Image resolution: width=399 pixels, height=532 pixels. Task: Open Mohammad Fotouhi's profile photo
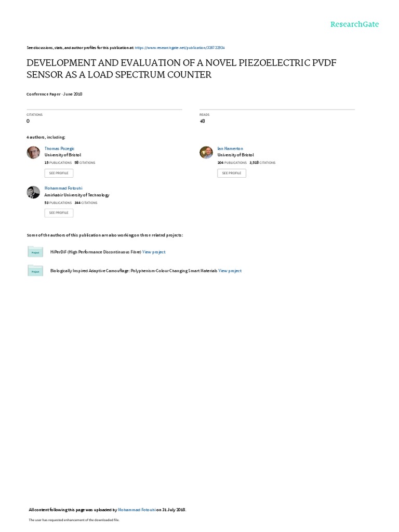(x=33, y=192)
